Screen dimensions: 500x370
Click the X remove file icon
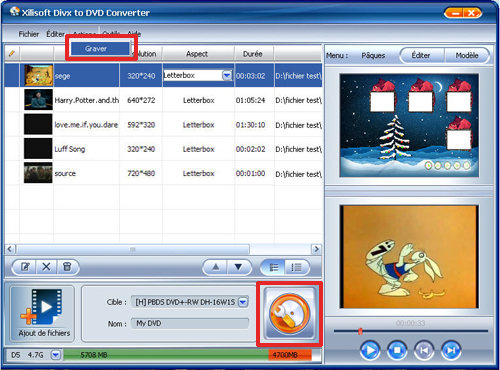tap(46, 267)
